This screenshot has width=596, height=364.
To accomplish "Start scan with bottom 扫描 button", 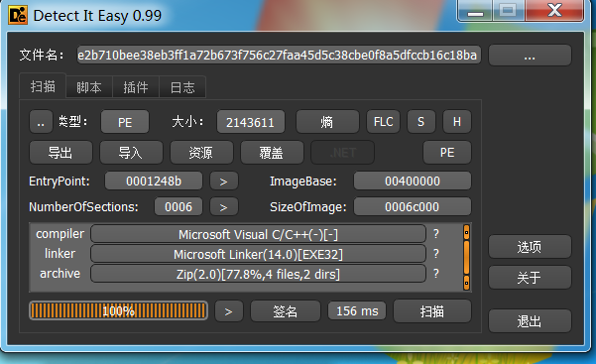I will [x=432, y=311].
